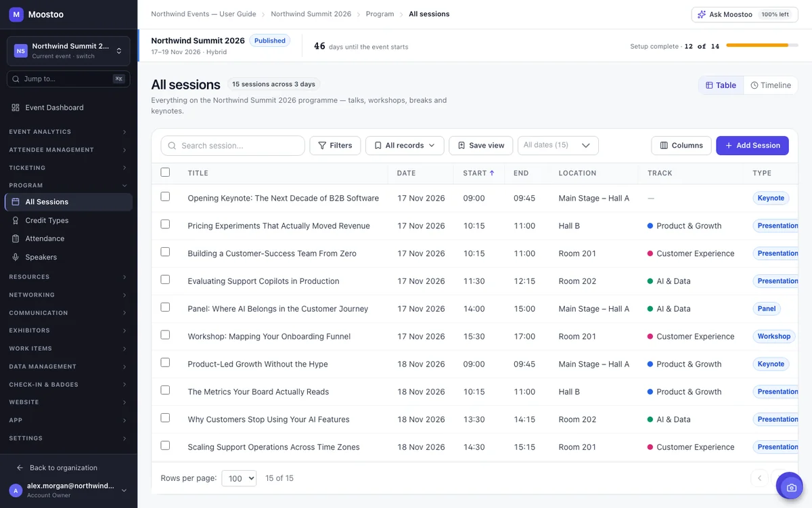The width and height of the screenshot is (812, 508).
Task: Collapse the Program sidebar section
Action: click(68, 186)
